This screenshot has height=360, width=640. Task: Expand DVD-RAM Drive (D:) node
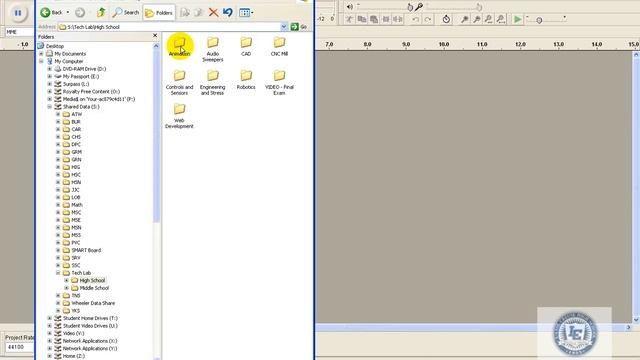click(x=50, y=69)
